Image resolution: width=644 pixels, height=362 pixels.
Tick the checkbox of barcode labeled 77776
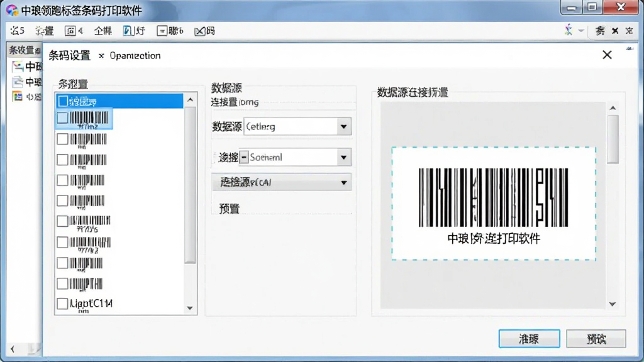62,221
